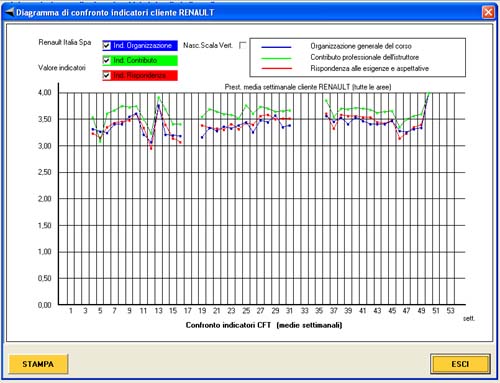This screenshot has width=500, height=383.
Task: Close the Diagramma di confronto window
Action: [488, 12]
